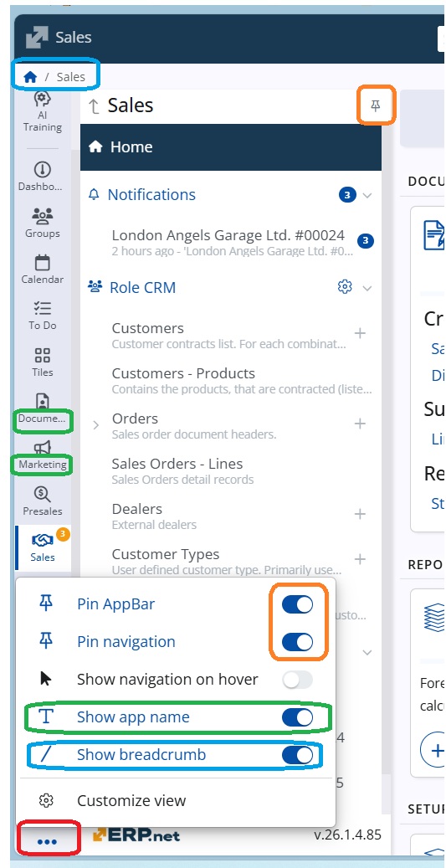Open the To Do app icon

(43, 308)
